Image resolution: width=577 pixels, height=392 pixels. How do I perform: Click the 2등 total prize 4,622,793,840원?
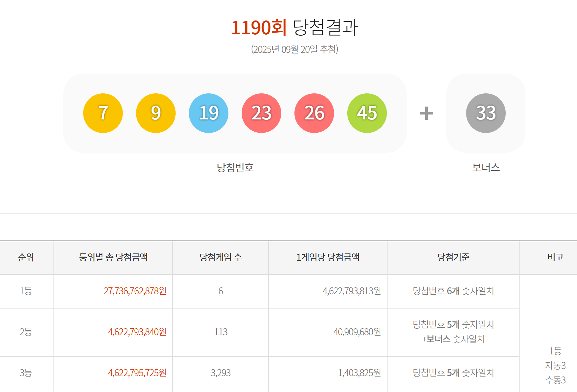click(137, 332)
